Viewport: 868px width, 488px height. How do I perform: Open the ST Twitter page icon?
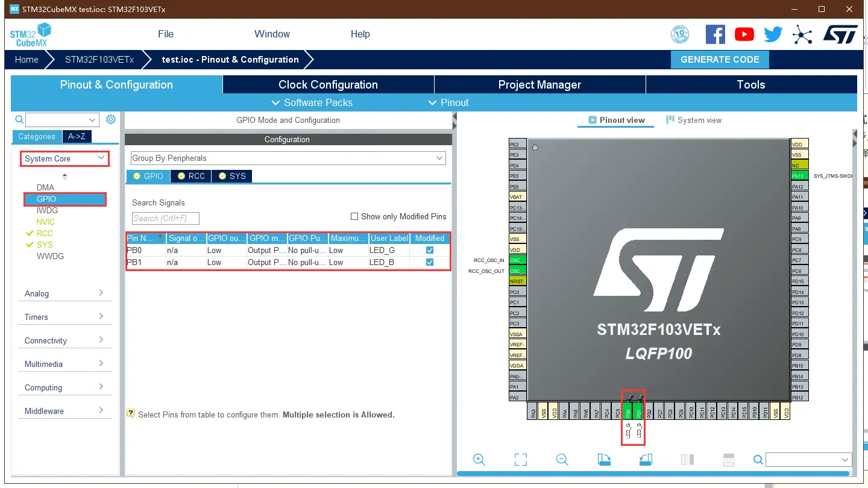[x=773, y=34]
